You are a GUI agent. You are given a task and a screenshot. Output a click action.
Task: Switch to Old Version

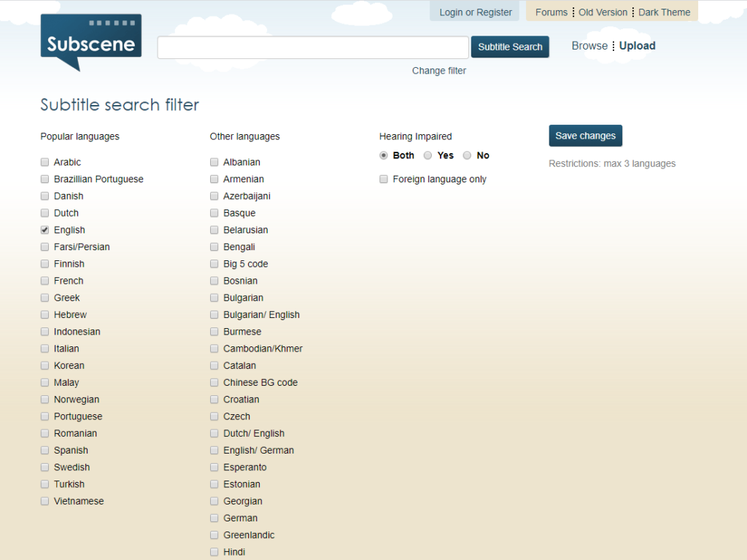click(x=603, y=12)
